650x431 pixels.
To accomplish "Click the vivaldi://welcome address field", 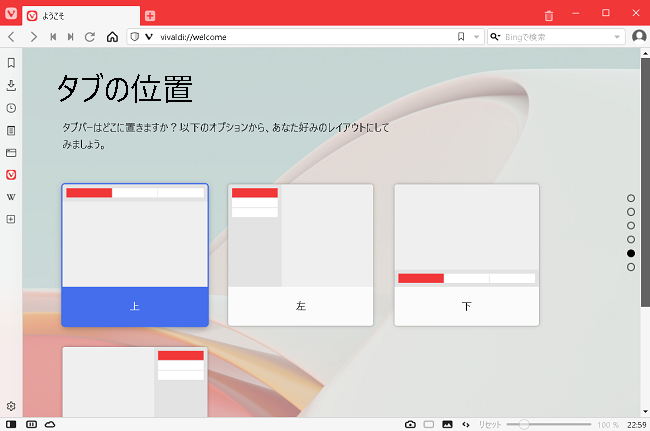I will click(x=305, y=37).
